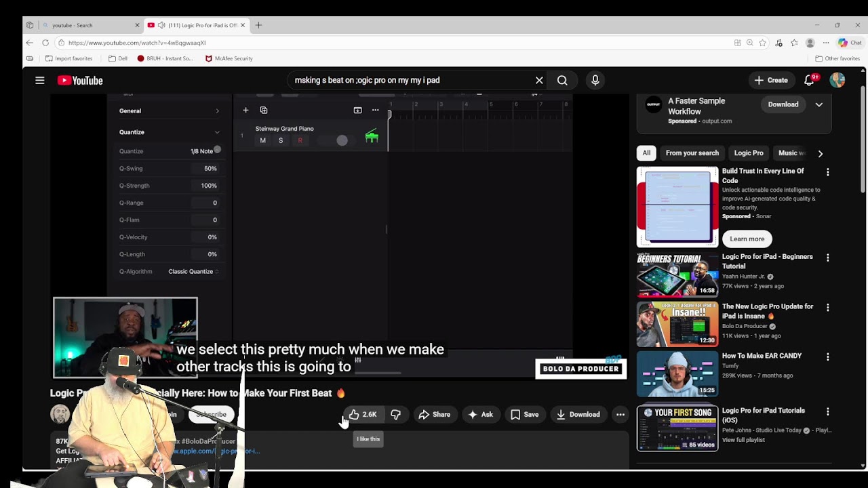The width and height of the screenshot is (868, 488).
Task: Click Learn more on the Sonar ad
Action: 747,239
